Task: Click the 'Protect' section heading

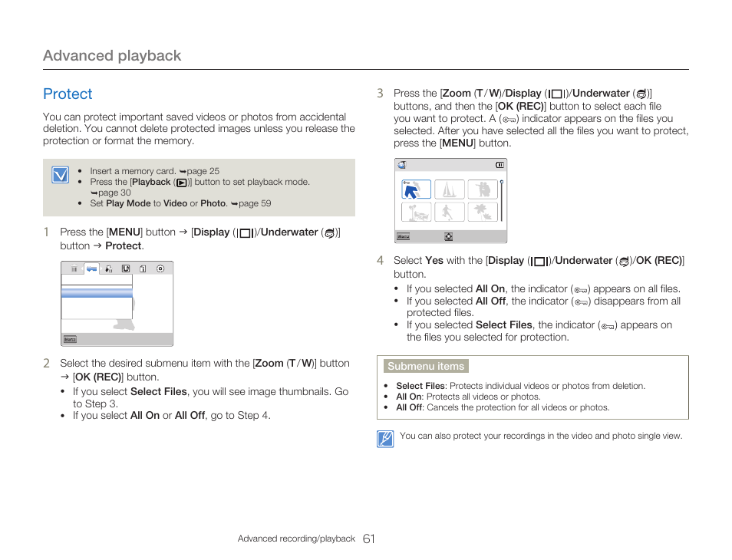Action: [68, 94]
